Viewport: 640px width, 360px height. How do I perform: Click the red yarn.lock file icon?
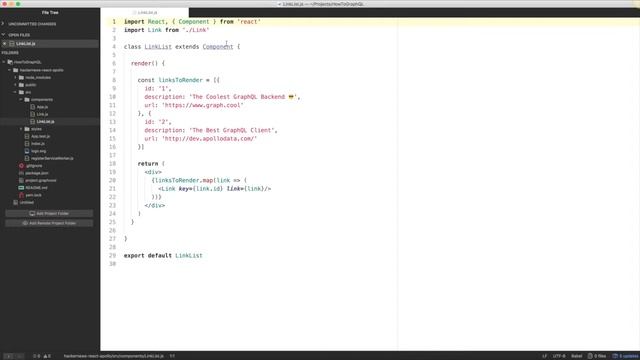(x=21, y=195)
